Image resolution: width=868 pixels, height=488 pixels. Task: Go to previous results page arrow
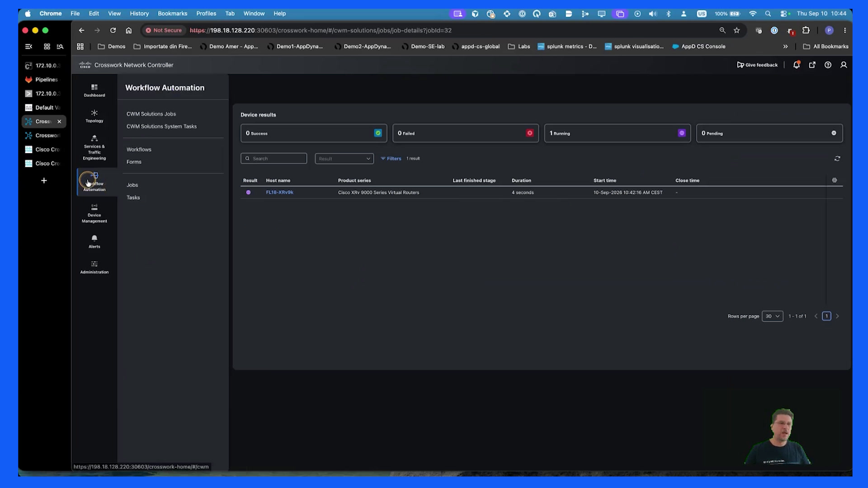coord(816,316)
